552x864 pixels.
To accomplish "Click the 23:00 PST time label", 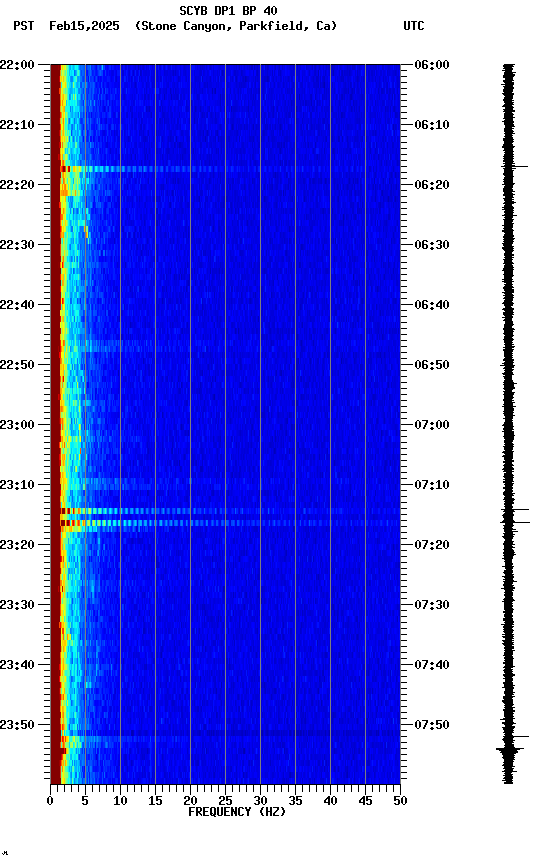I will [x=17, y=425].
